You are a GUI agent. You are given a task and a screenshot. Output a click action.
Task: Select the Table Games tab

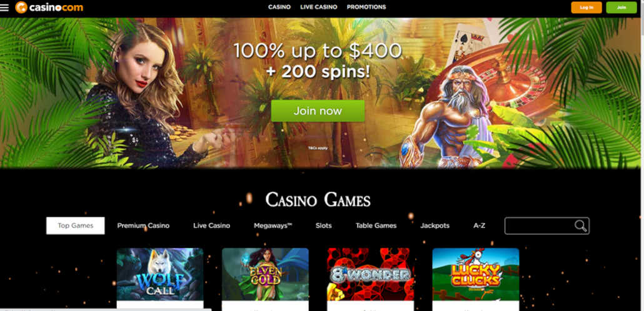pos(376,225)
